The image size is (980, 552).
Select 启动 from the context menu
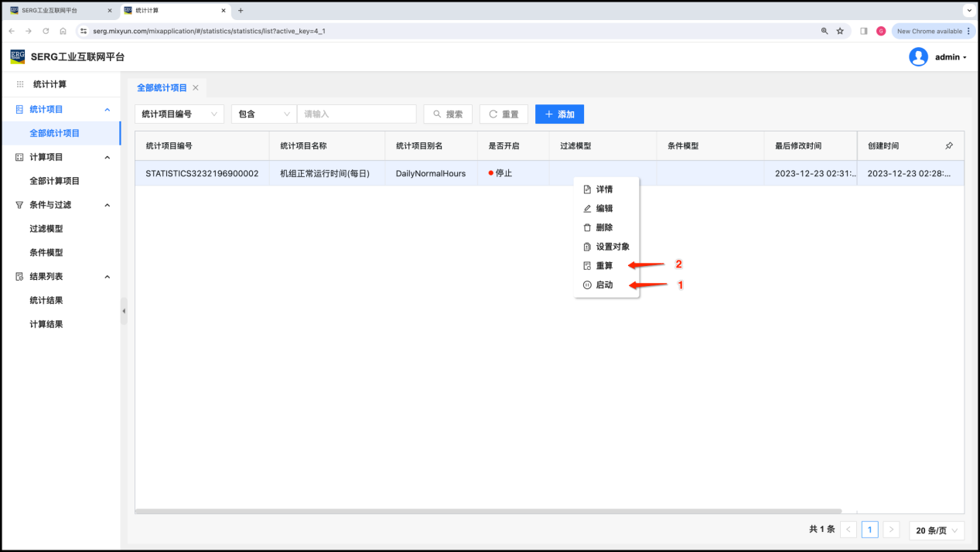[604, 285]
